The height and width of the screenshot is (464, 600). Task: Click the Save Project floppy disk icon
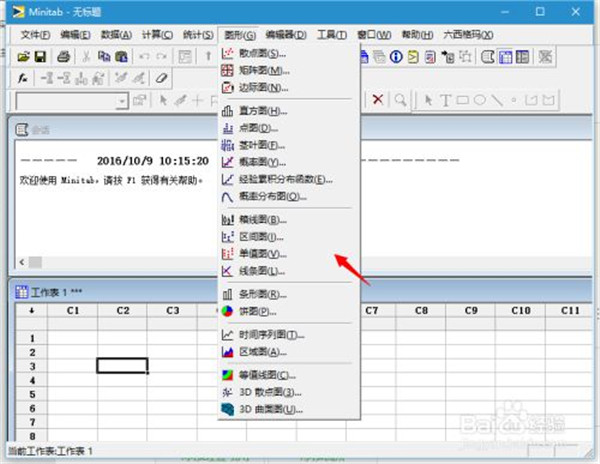(40, 57)
